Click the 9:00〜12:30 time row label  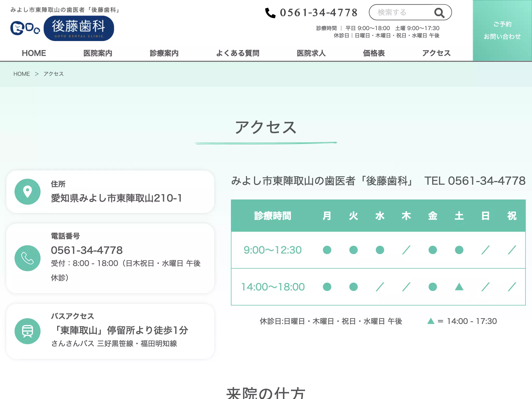click(x=272, y=250)
